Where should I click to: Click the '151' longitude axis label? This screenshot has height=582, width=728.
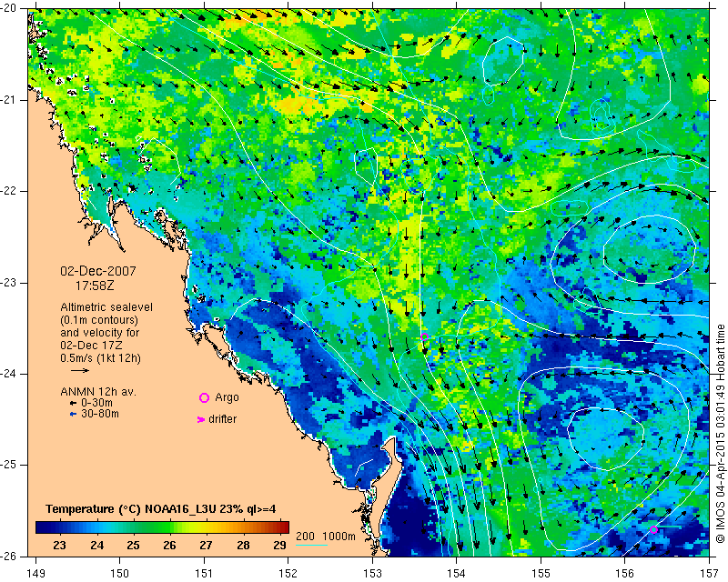click(204, 574)
